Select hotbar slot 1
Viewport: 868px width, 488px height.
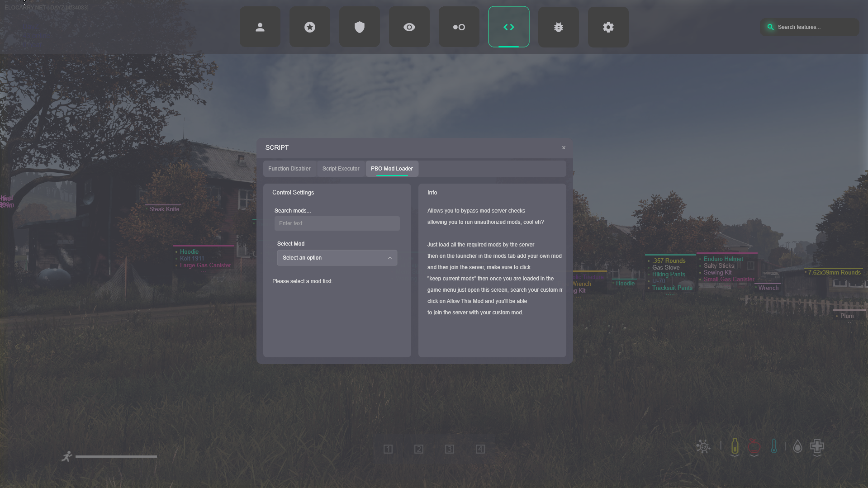point(388,449)
